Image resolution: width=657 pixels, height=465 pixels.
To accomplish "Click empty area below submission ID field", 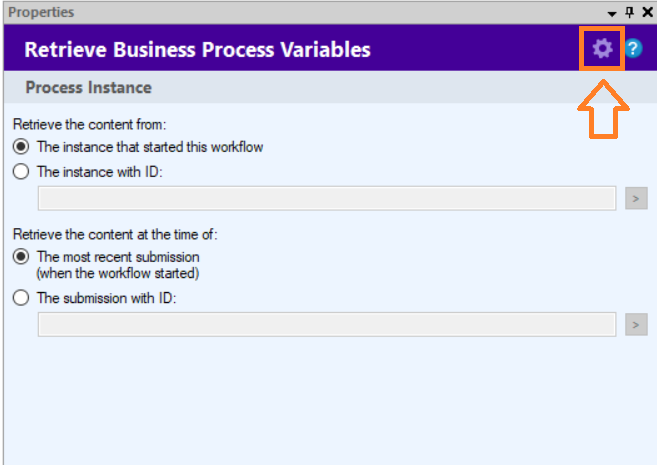I will coord(326,400).
